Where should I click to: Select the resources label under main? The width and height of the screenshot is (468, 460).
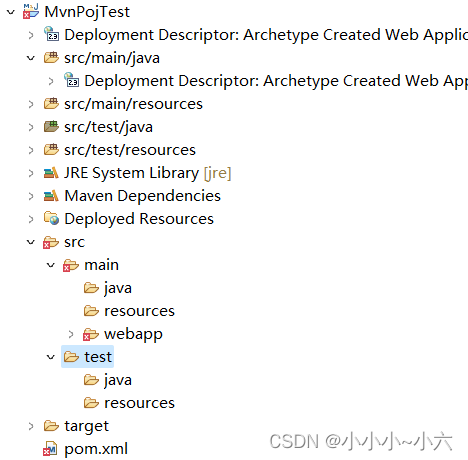tap(140, 311)
